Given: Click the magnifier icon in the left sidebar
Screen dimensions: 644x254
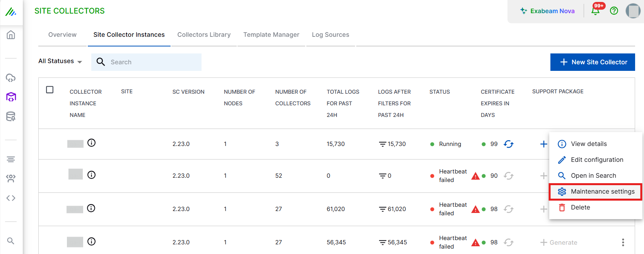Looking at the screenshot, I should (x=11, y=241).
